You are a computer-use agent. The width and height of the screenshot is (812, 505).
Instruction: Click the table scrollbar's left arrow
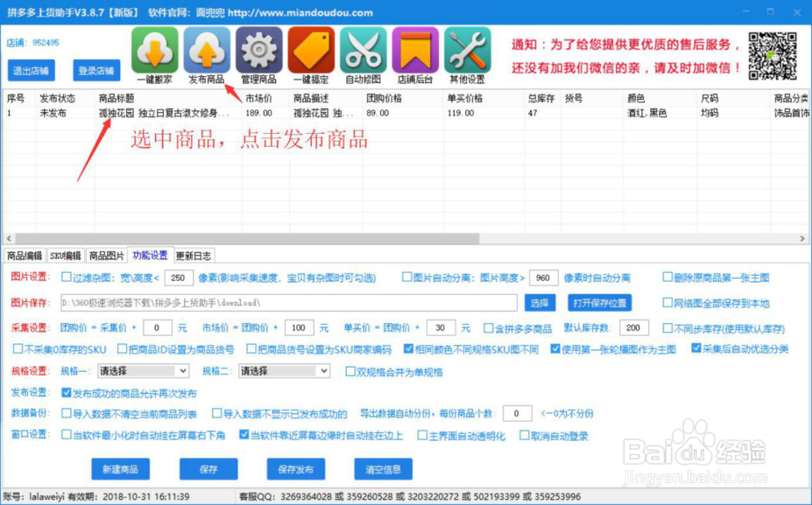pos(9,238)
